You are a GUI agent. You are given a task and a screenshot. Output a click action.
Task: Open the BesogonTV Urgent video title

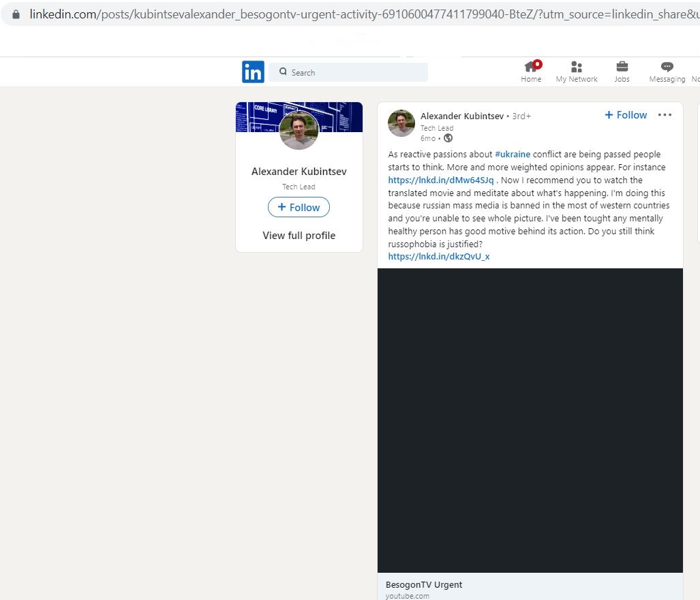point(424,584)
